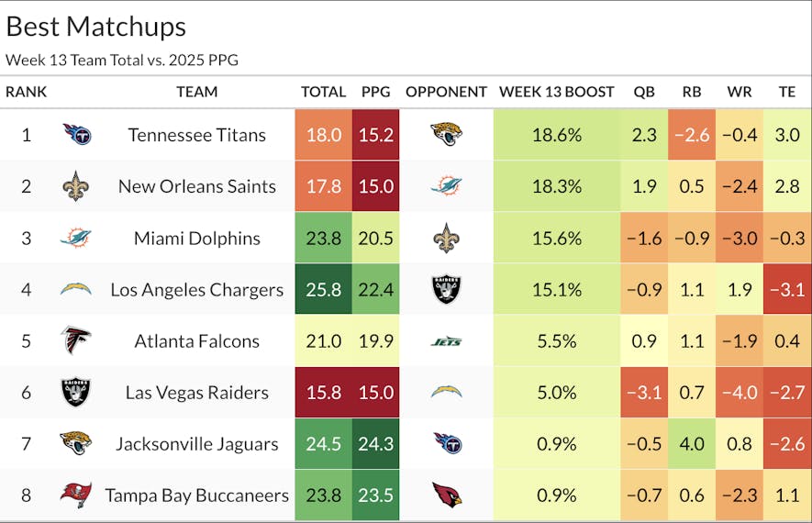
Task: Click the OPPONENT column header
Action: tap(446, 92)
